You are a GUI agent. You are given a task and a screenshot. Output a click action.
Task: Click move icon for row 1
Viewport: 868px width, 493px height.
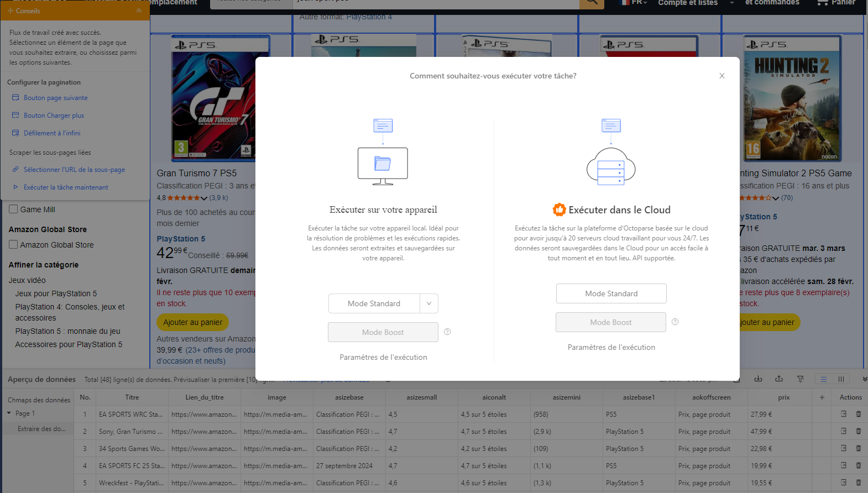point(844,414)
